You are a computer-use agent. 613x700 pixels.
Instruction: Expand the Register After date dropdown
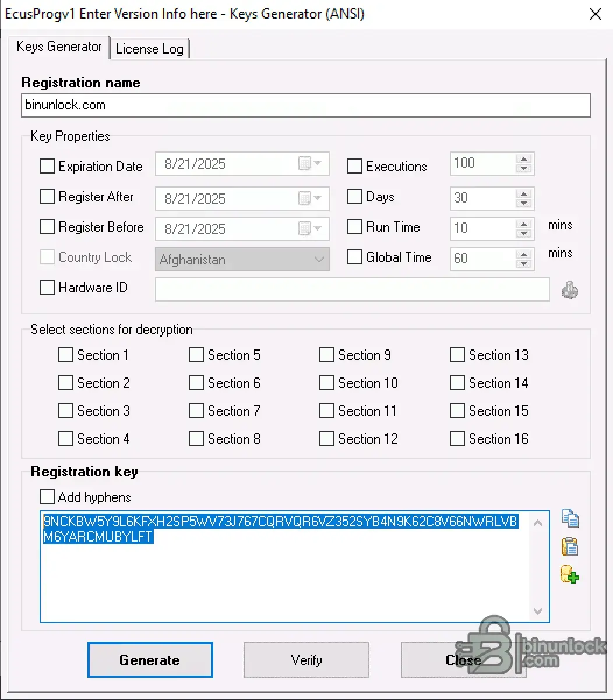tap(317, 199)
